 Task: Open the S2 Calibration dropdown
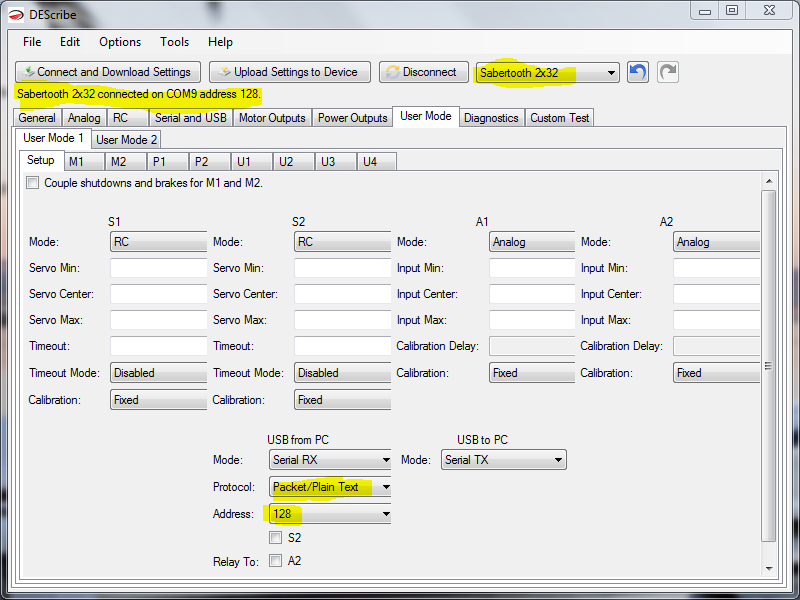[x=343, y=400]
